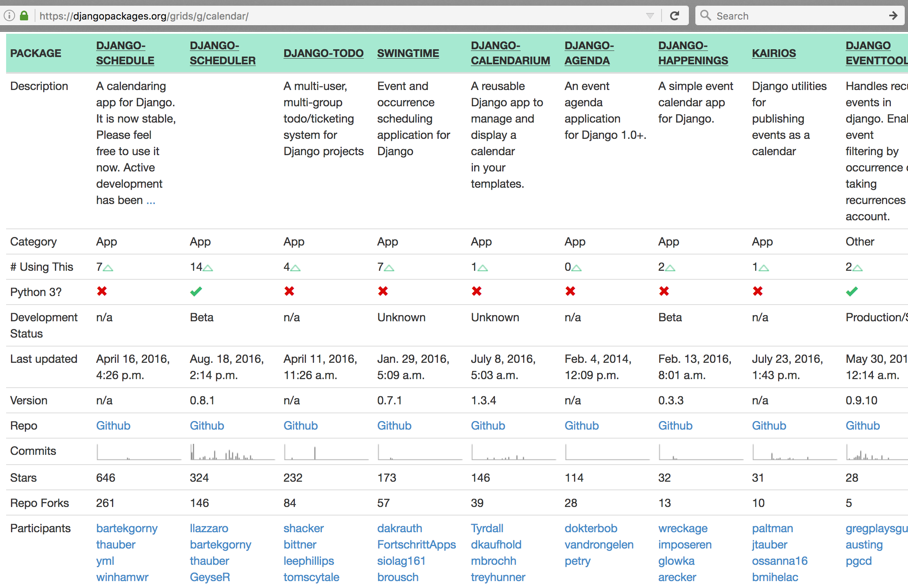
Task: Open the address bar history dropdown arrow
Action: 650,16
